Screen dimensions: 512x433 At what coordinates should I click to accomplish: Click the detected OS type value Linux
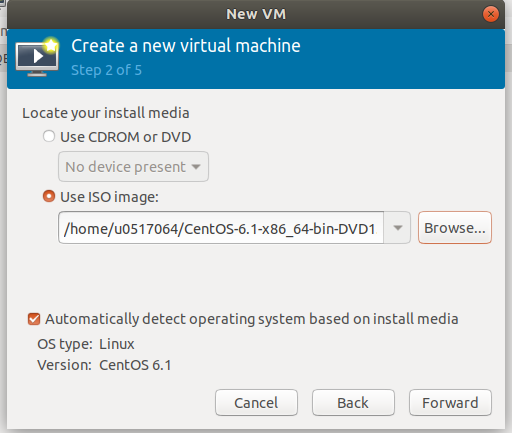[117, 344]
